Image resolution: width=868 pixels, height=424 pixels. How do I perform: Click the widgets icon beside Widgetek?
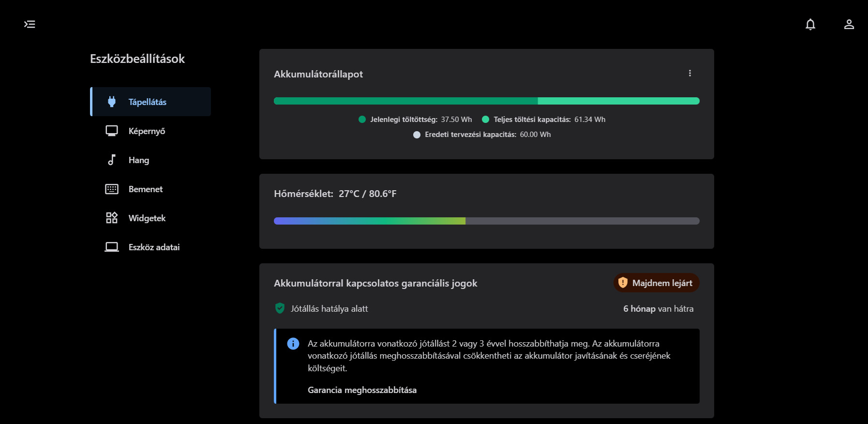point(112,218)
